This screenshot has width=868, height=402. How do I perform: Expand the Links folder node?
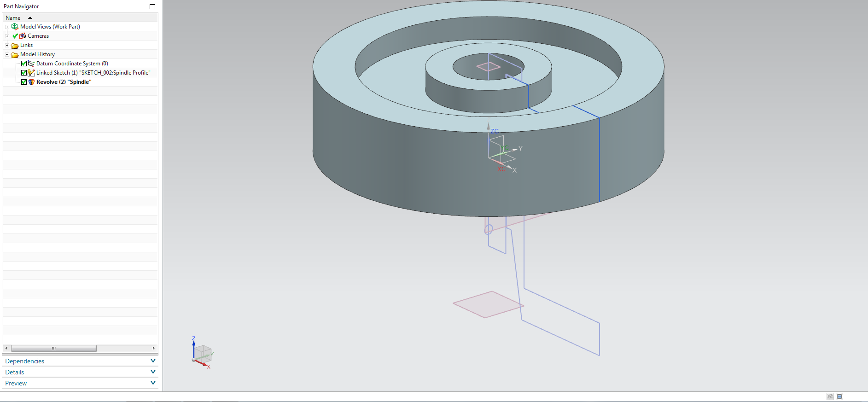7,45
